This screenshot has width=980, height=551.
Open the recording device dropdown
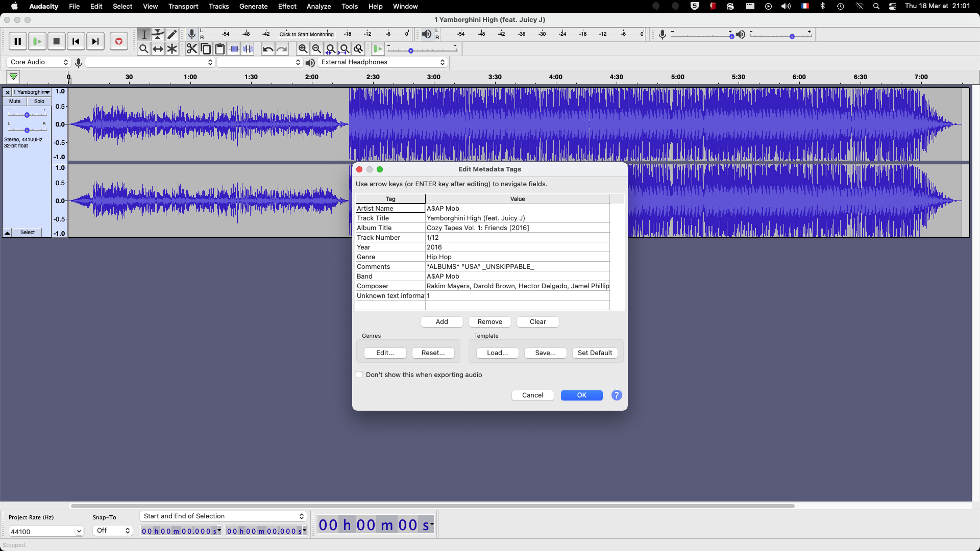coord(150,62)
